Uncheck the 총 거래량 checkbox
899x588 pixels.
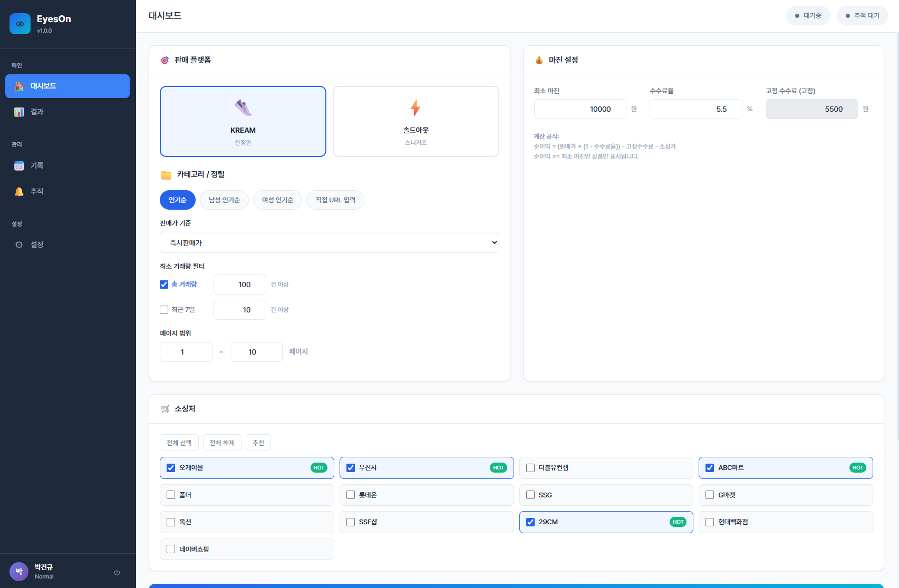pos(164,285)
